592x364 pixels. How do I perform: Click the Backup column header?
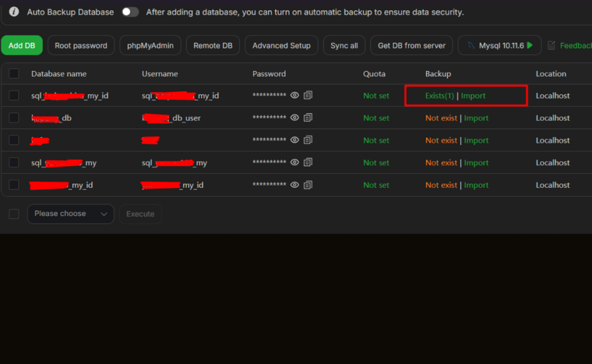click(438, 74)
